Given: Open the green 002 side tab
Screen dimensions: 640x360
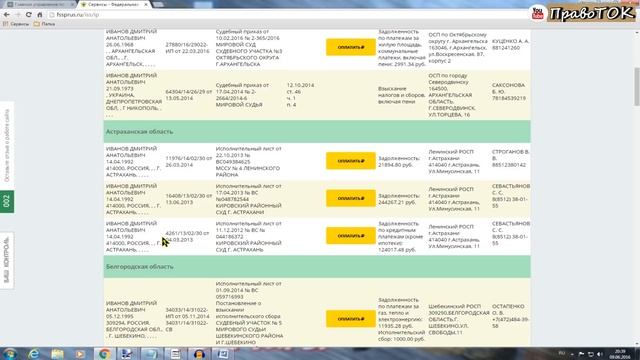Looking at the screenshot, I should pos(7,201).
